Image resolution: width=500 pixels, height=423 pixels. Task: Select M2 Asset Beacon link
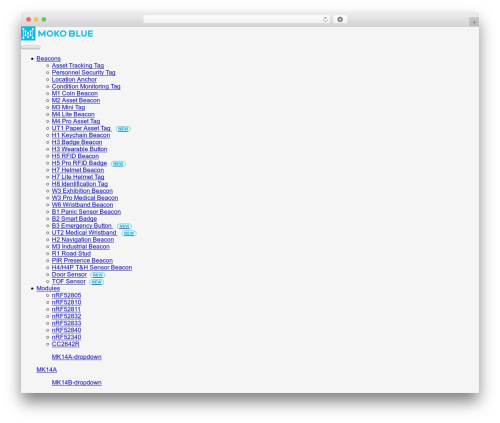click(76, 101)
